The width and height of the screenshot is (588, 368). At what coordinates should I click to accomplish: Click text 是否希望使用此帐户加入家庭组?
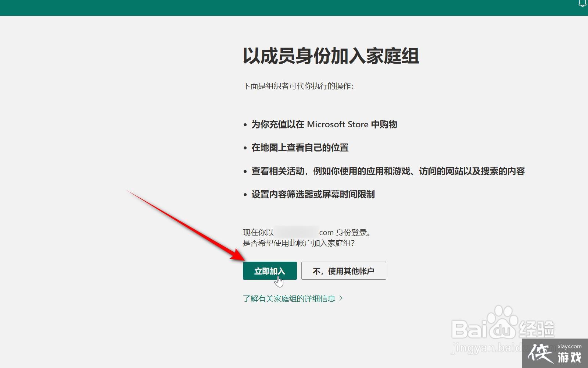click(x=299, y=243)
